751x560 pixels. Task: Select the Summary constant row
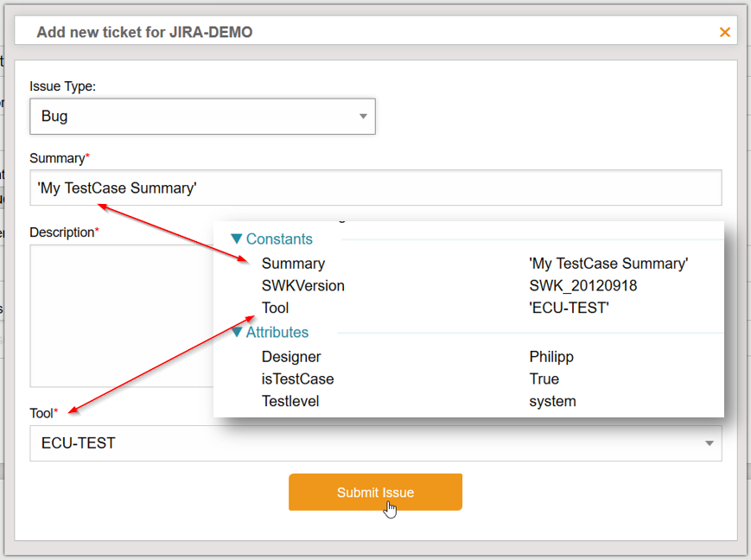294,264
